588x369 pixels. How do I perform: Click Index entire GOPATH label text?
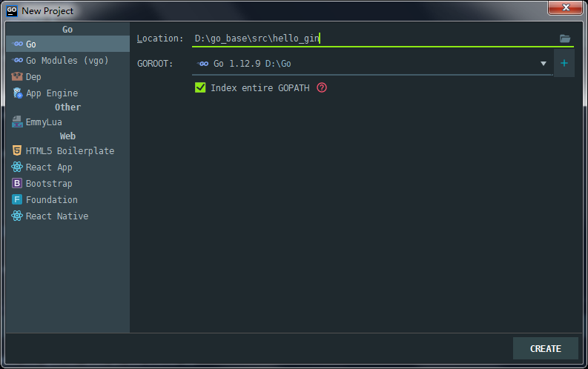260,87
